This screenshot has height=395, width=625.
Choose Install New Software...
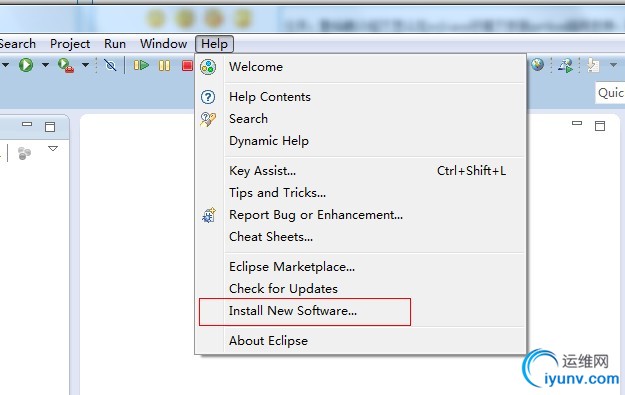tap(361, 311)
